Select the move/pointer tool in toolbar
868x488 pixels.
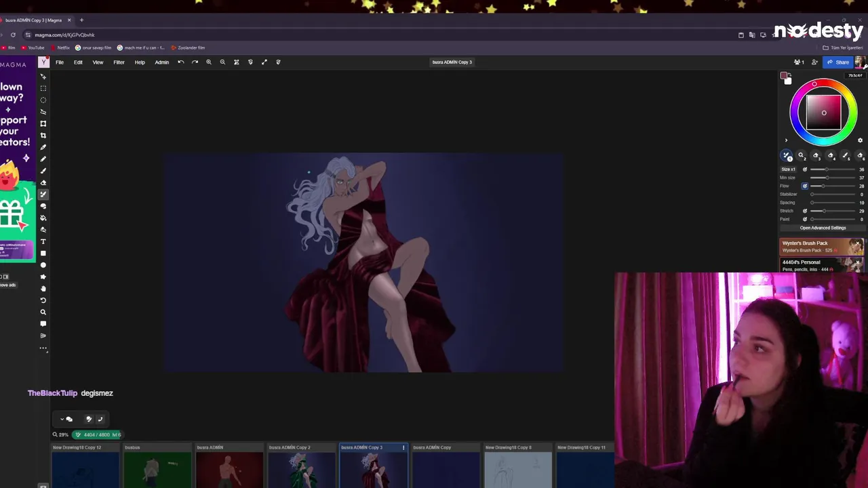(x=43, y=77)
